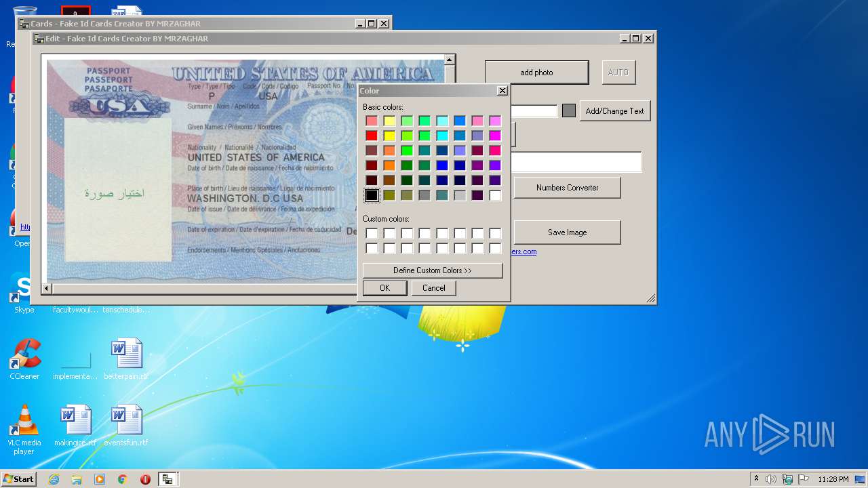Viewport: 868px width, 488px height.
Task: Select the light pink-red swatch starting the first row
Action: (372, 121)
